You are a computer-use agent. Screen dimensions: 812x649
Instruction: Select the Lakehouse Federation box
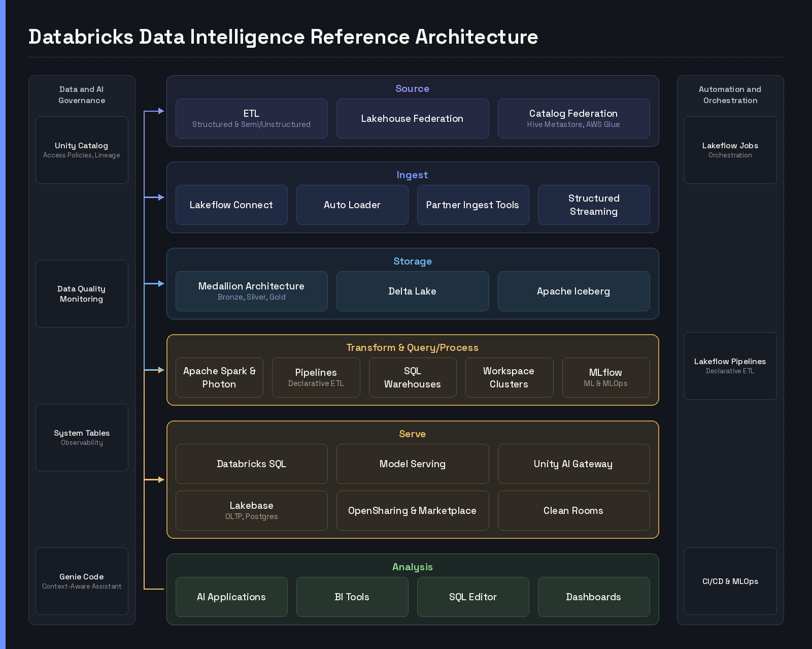(x=413, y=118)
